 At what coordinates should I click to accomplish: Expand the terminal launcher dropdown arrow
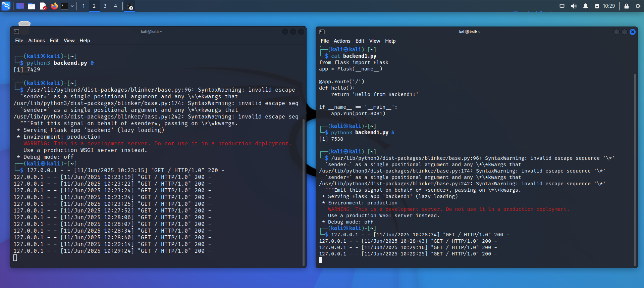pos(72,6)
